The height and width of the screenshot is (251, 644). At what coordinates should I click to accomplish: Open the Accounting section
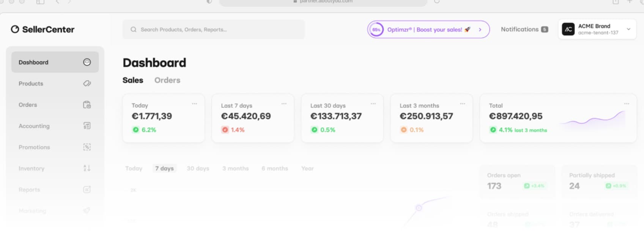55,126
